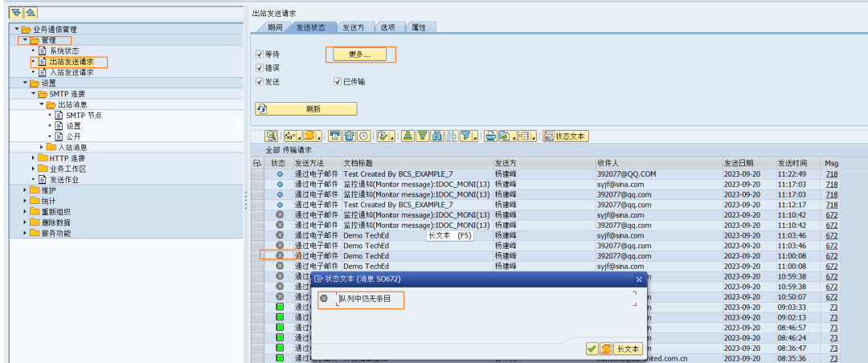Expand the 维护 folder node

(25, 190)
